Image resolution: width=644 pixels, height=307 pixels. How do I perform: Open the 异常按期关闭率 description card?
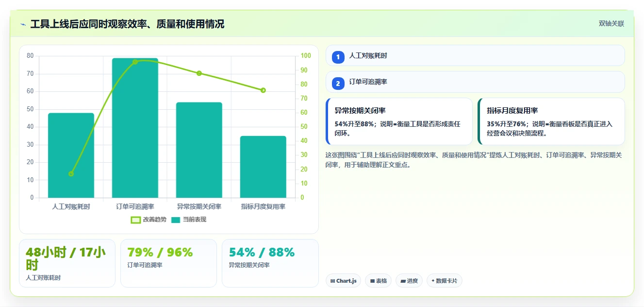click(x=399, y=121)
